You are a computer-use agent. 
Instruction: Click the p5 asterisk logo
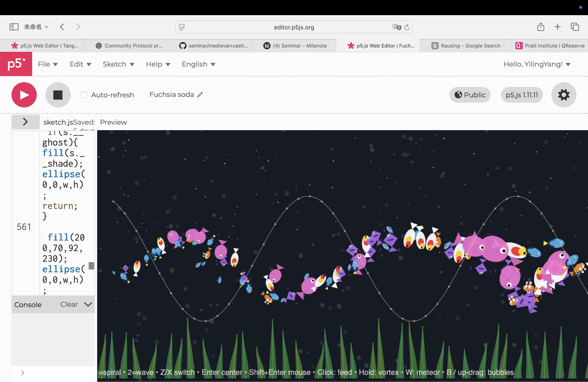[16, 64]
